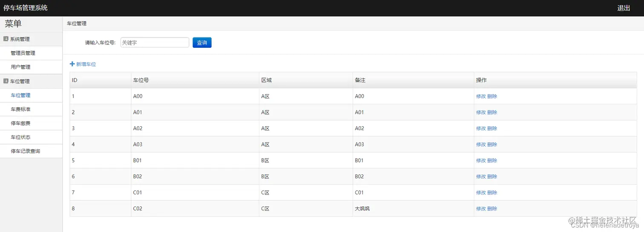
Task: Click the 区域 cell in B01 row
Action: coord(306,160)
